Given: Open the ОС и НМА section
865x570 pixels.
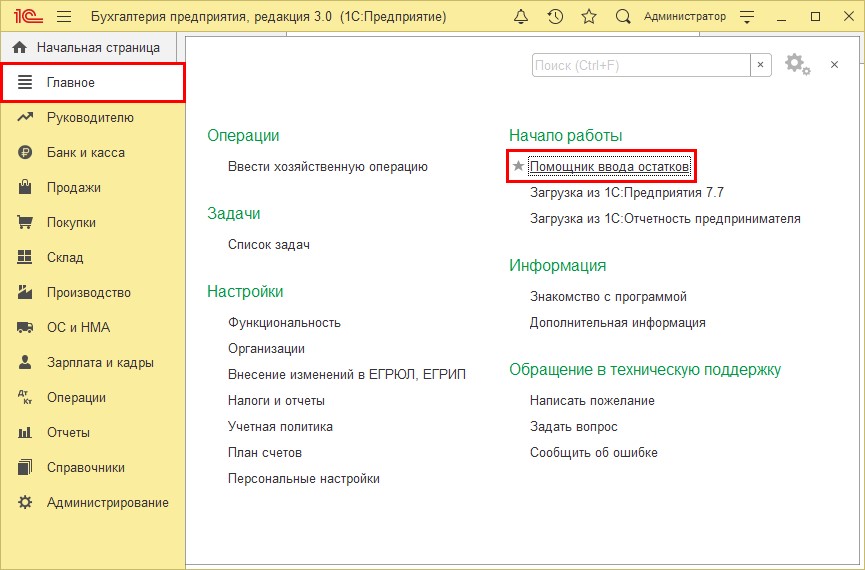Looking at the screenshot, I should 93,327.
